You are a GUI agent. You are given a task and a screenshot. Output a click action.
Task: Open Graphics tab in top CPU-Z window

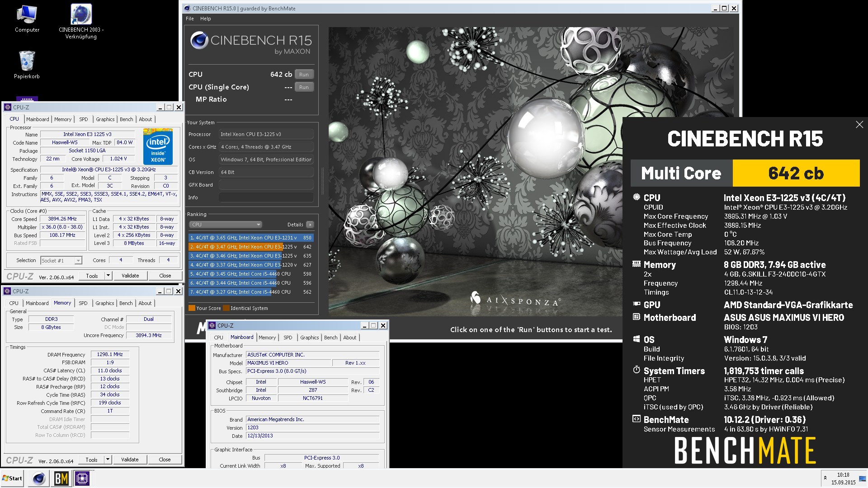105,119
